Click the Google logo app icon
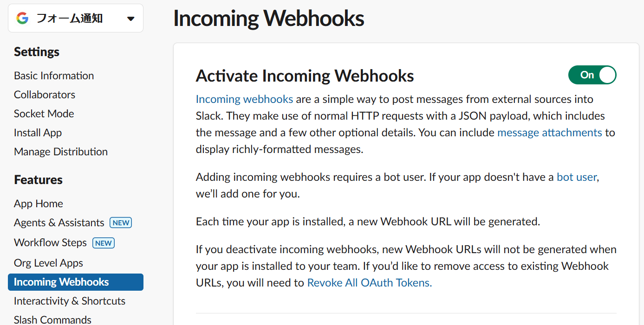The image size is (644, 325). 22,19
